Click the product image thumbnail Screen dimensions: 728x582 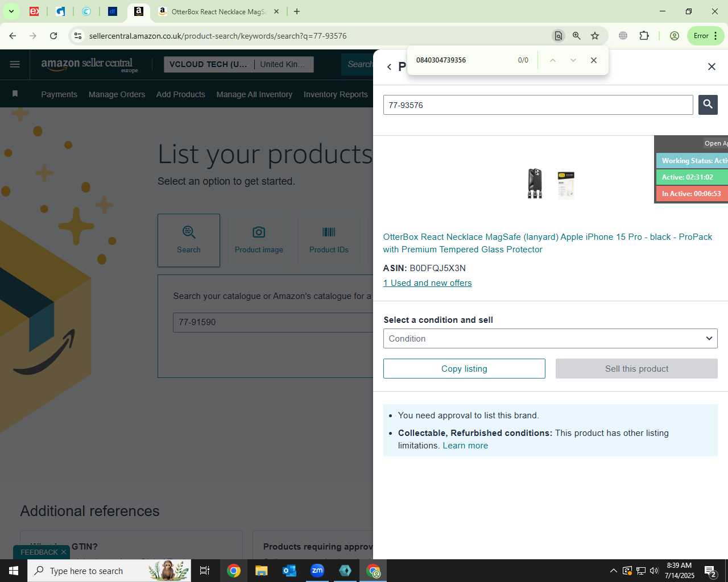(x=550, y=184)
